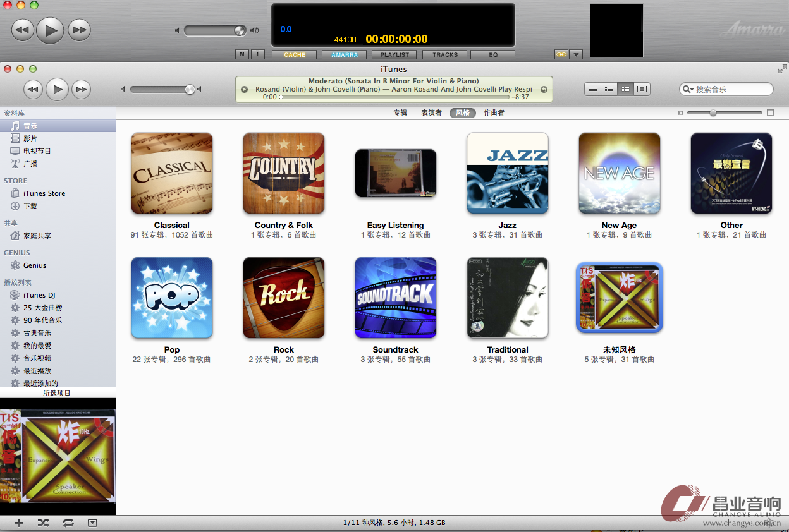
Task: Open the Amarra PLAYLIST panel
Action: [395, 55]
